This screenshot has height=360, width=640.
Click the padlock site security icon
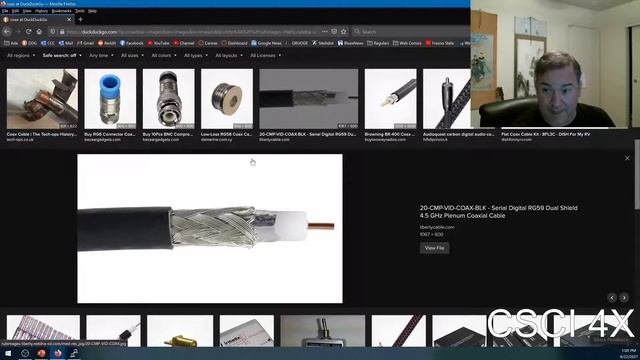click(x=62, y=31)
